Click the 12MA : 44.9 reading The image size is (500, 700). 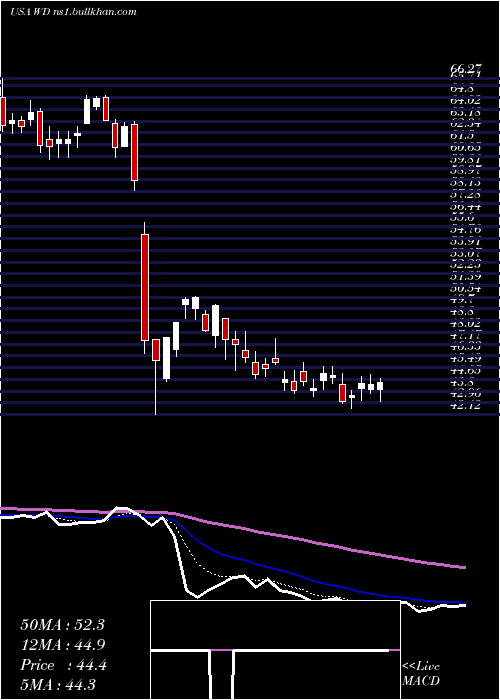(62, 645)
